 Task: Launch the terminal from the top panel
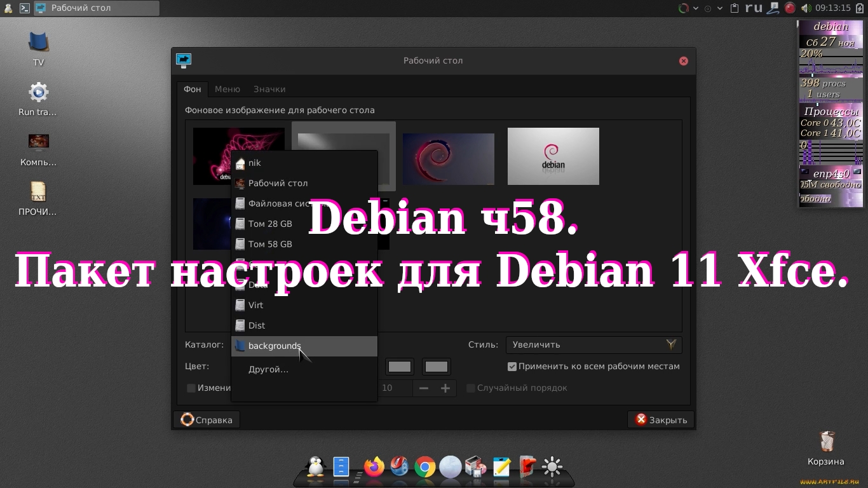pyautogui.click(x=24, y=8)
